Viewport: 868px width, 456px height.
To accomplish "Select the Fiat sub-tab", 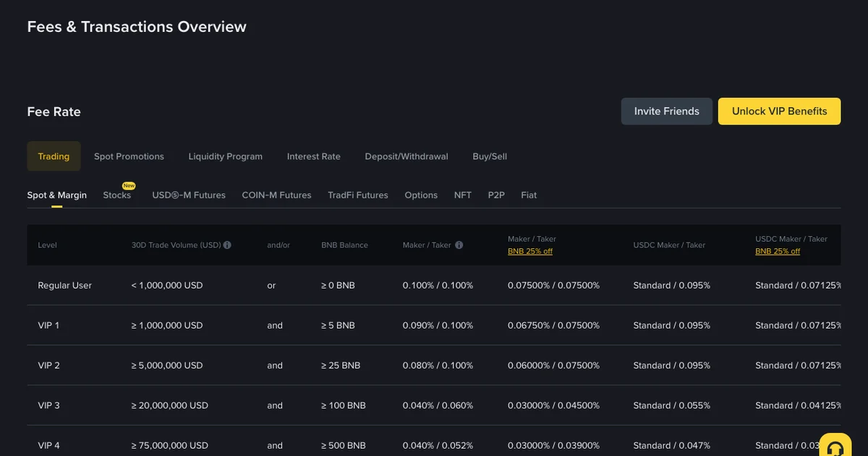I will pyautogui.click(x=529, y=195).
